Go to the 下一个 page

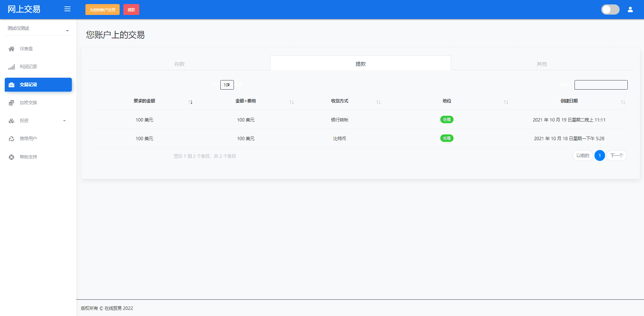(617, 155)
